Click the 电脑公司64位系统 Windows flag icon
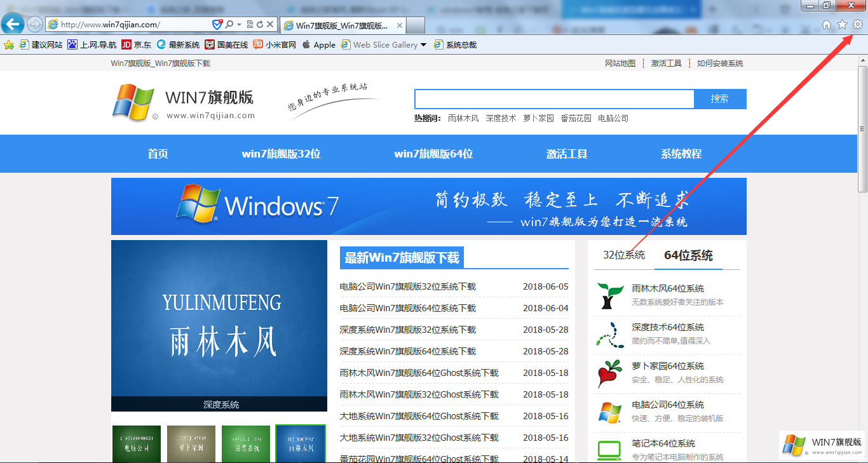Screen dimensions: 868x463 click(610, 412)
